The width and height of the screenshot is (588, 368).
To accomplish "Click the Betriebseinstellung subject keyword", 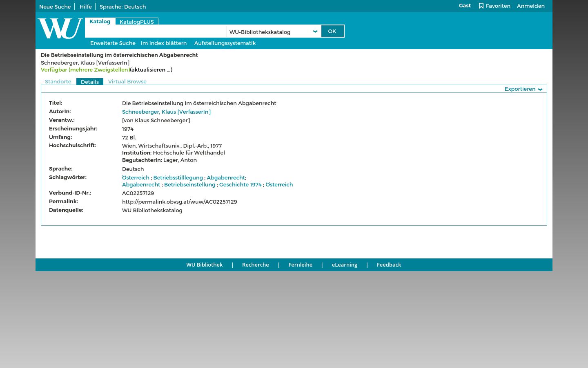I will tap(189, 184).
